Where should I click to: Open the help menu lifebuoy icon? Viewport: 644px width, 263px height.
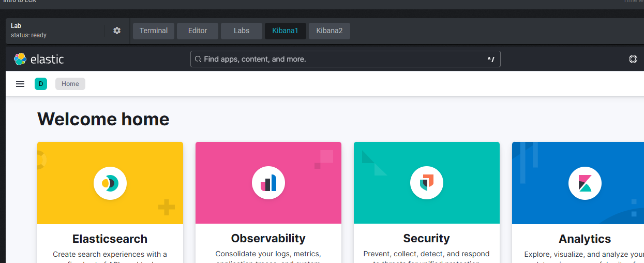pos(633,59)
